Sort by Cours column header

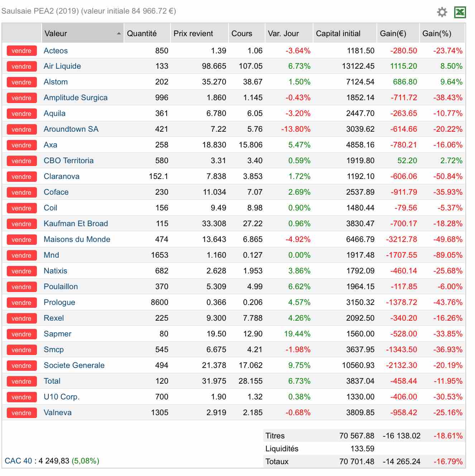[x=246, y=33]
